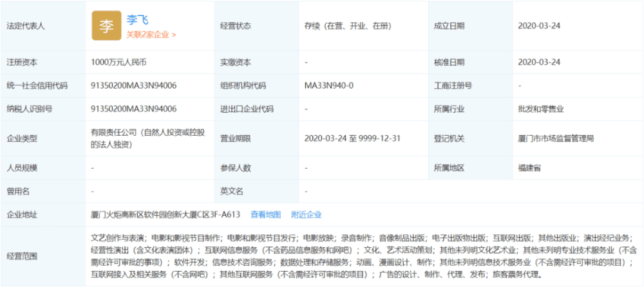This screenshot has height=287, width=644.
Task: Click the company address text
Action: pyautogui.click(x=166, y=215)
